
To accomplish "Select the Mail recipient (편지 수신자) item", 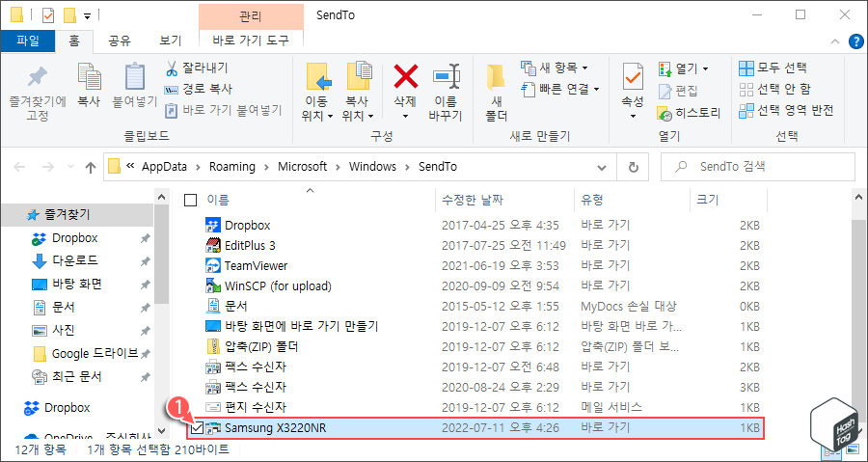I will [256, 408].
